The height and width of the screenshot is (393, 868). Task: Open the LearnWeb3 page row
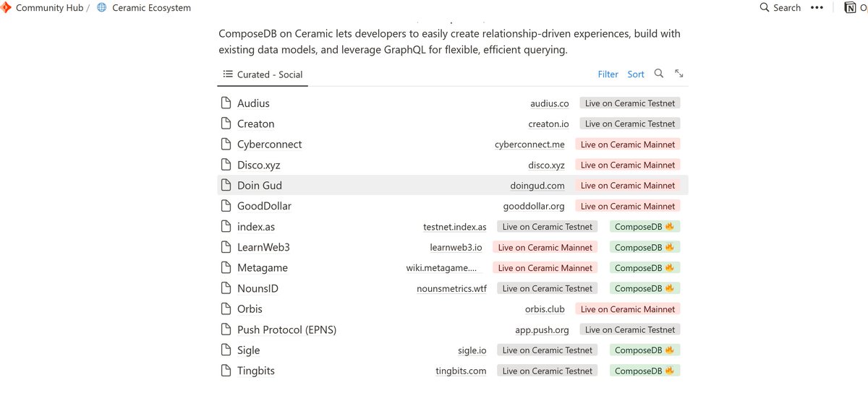click(x=453, y=247)
